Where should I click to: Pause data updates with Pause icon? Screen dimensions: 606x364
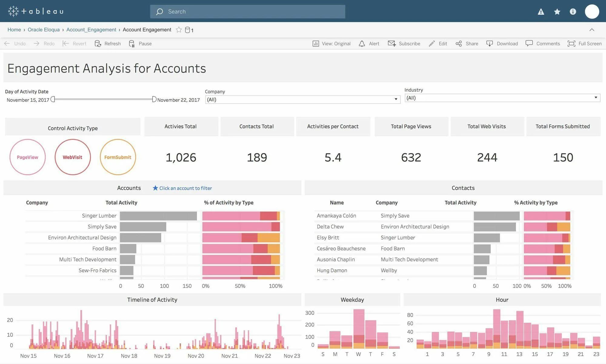132,44
